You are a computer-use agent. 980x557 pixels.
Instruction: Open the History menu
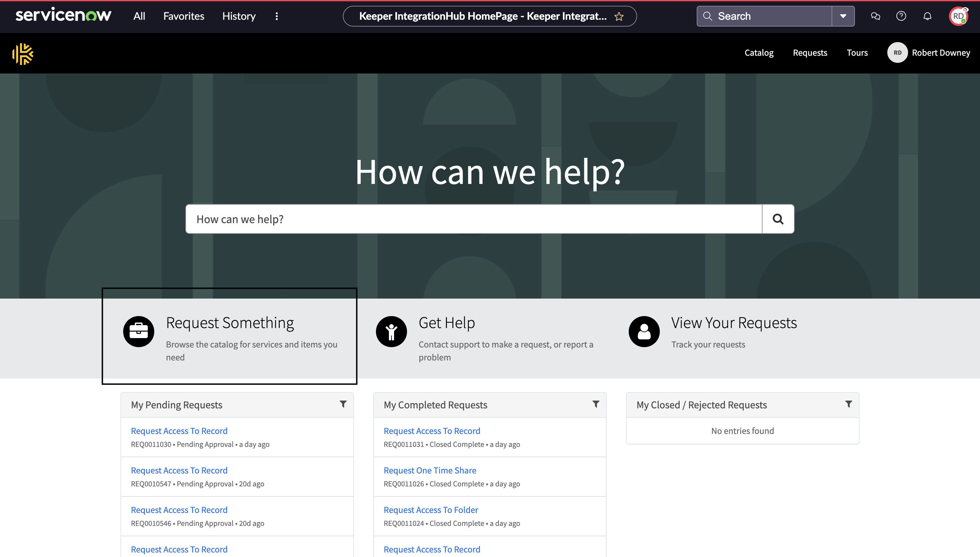tap(239, 16)
